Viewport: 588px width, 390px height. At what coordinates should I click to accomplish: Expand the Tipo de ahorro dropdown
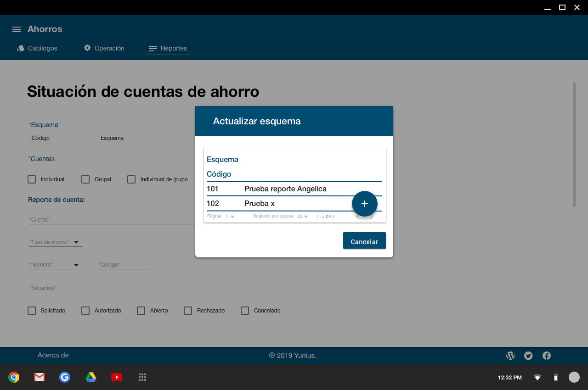point(76,242)
